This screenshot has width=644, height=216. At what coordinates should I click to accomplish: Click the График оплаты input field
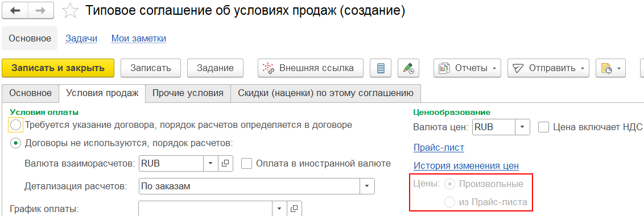point(206,209)
